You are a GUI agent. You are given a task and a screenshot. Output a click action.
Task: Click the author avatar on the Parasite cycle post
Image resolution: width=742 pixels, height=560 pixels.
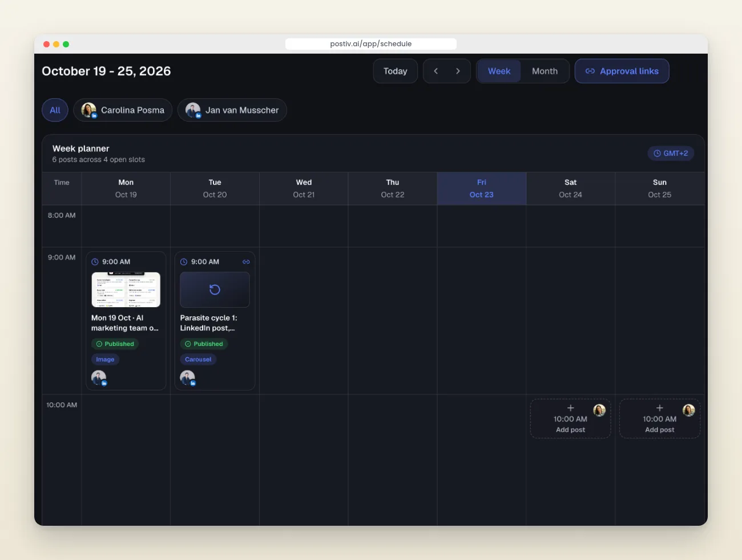tap(188, 377)
